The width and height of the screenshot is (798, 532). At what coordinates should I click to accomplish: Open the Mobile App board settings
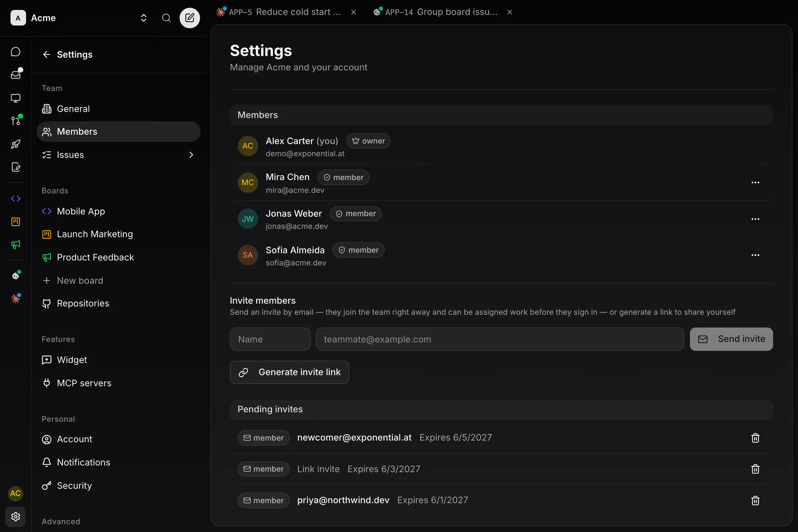point(118,211)
